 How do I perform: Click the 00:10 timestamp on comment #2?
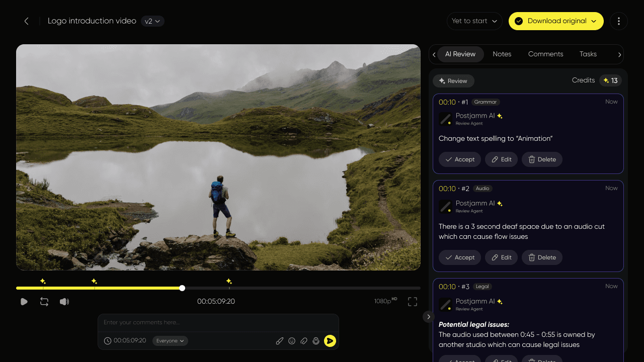coord(447,189)
